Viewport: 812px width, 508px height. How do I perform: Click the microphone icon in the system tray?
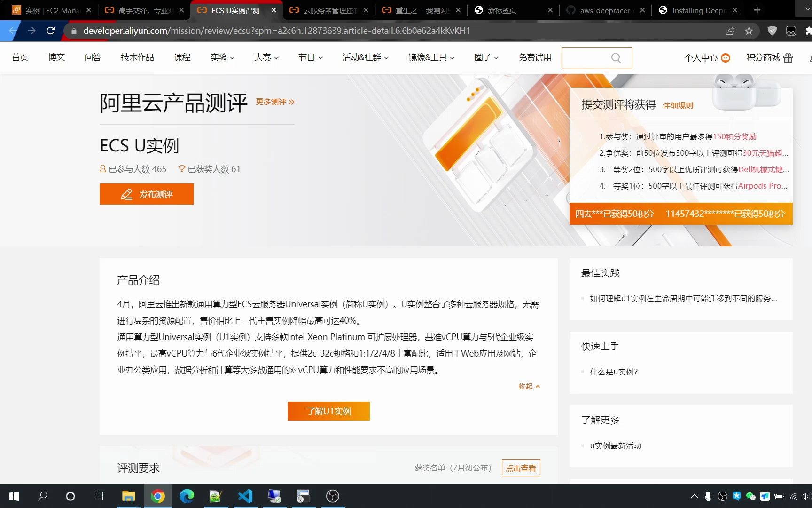[708, 496]
